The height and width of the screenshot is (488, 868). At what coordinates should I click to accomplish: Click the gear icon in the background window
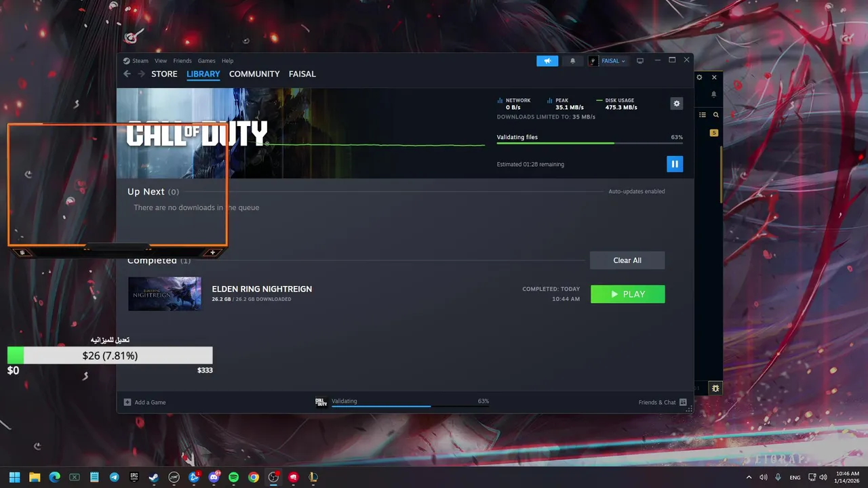point(700,78)
